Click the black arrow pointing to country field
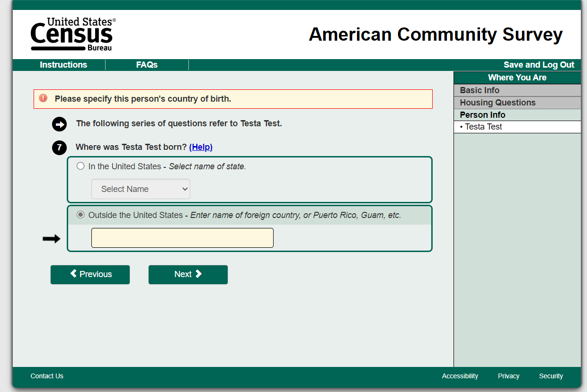Viewport: 587px width, 392px height. pyautogui.click(x=52, y=239)
